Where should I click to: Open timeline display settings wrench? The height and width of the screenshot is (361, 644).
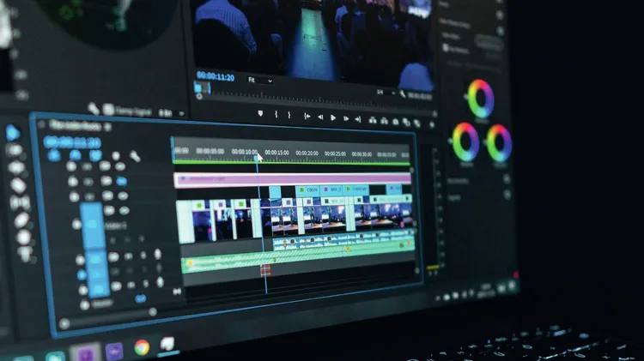135,156
